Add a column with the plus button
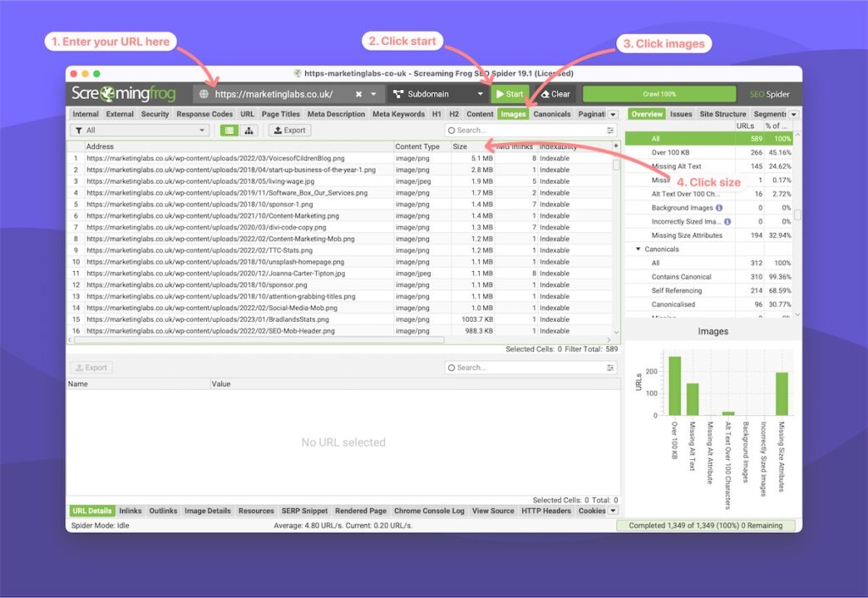This screenshot has width=868, height=598. point(616,146)
